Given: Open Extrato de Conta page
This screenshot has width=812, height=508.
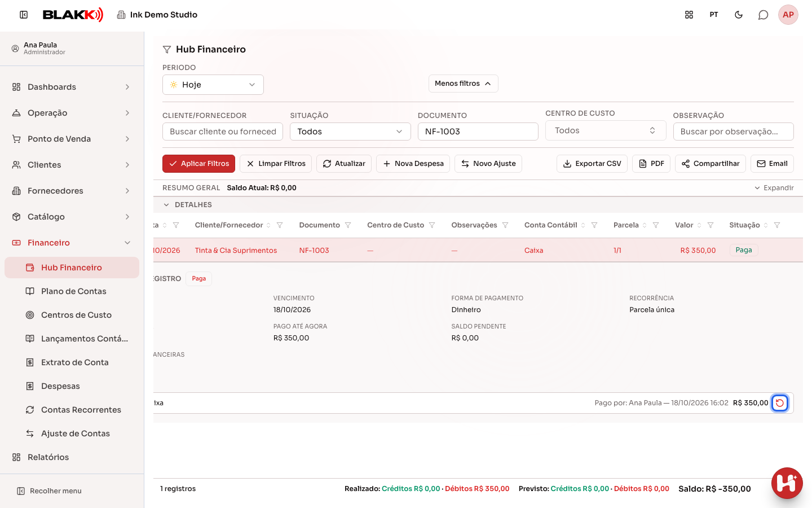Looking at the screenshot, I should 72,362.
